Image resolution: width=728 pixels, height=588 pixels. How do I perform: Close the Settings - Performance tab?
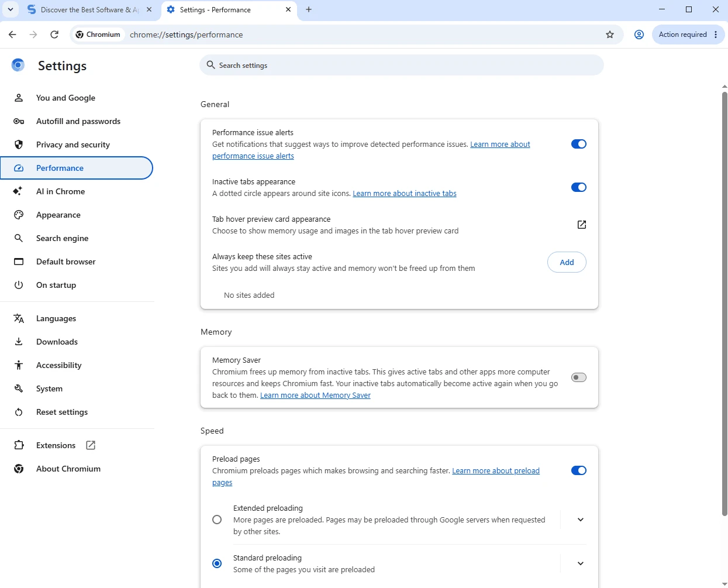(x=288, y=9)
